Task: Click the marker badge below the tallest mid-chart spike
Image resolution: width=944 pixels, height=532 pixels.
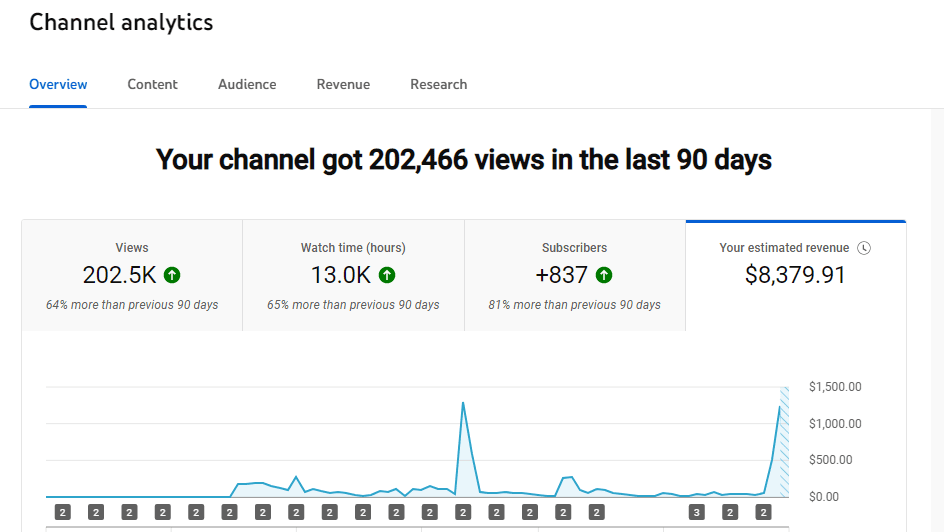Action: point(462,513)
